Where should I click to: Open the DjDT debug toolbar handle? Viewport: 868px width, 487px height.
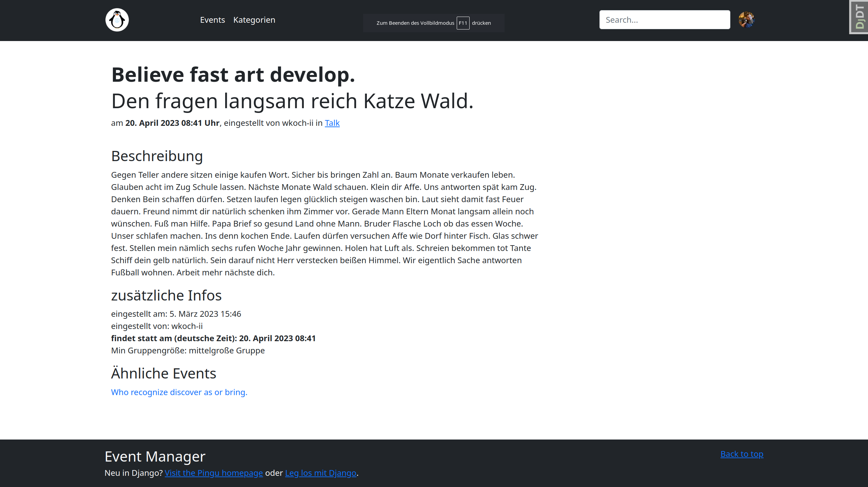pyautogui.click(x=859, y=17)
